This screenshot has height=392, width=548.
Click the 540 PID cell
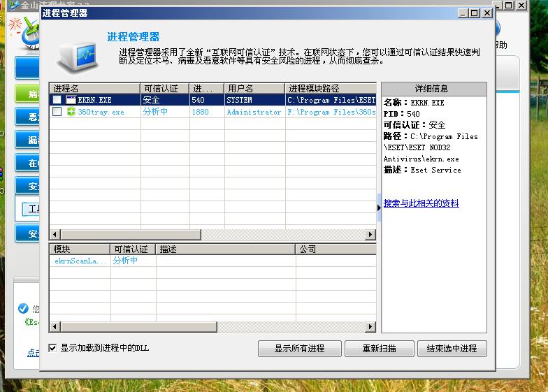[199, 100]
